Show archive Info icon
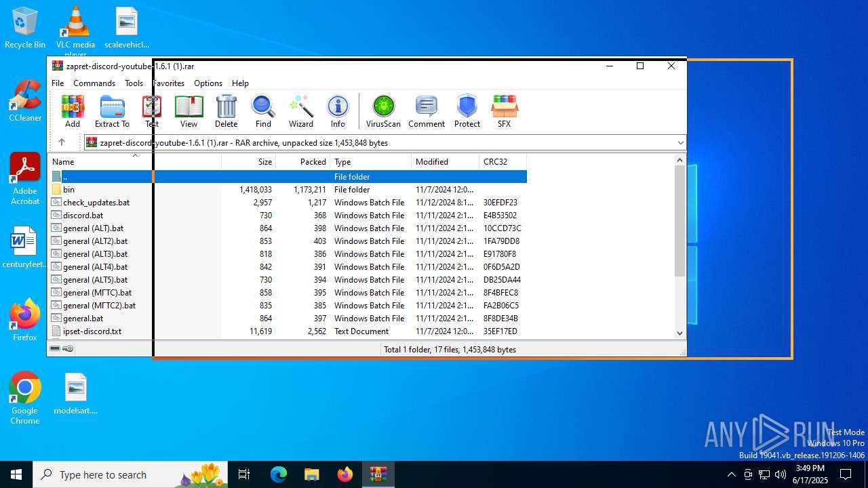Viewport: 868px width, 488px height. (338, 110)
